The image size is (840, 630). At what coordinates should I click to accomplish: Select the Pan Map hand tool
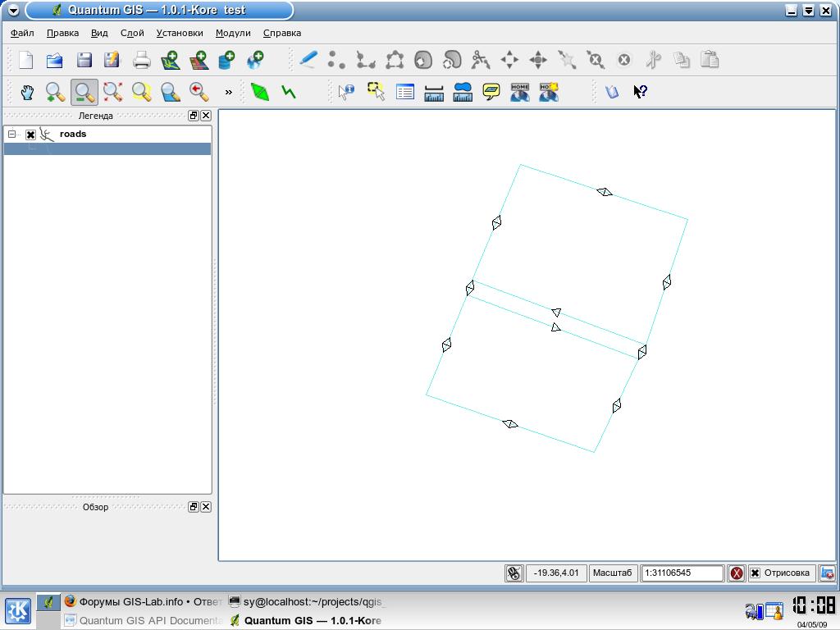click(x=27, y=92)
